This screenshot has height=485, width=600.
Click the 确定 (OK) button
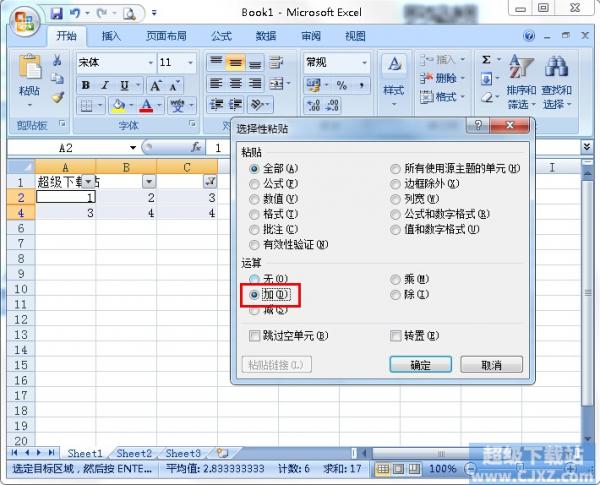[420, 365]
